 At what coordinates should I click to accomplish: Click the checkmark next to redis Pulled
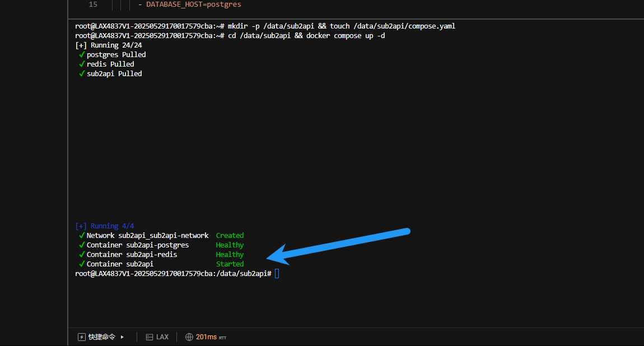82,64
